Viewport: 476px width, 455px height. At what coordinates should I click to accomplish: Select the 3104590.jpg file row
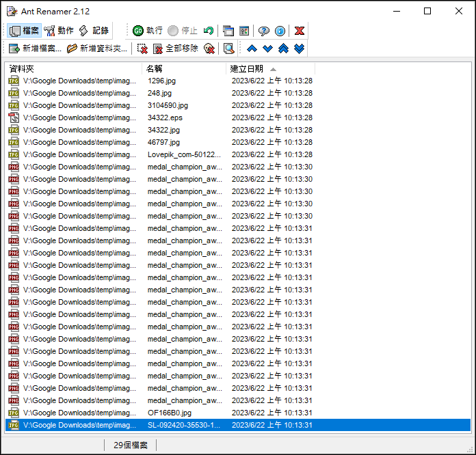pyautogui.click(x=238, y=106)
